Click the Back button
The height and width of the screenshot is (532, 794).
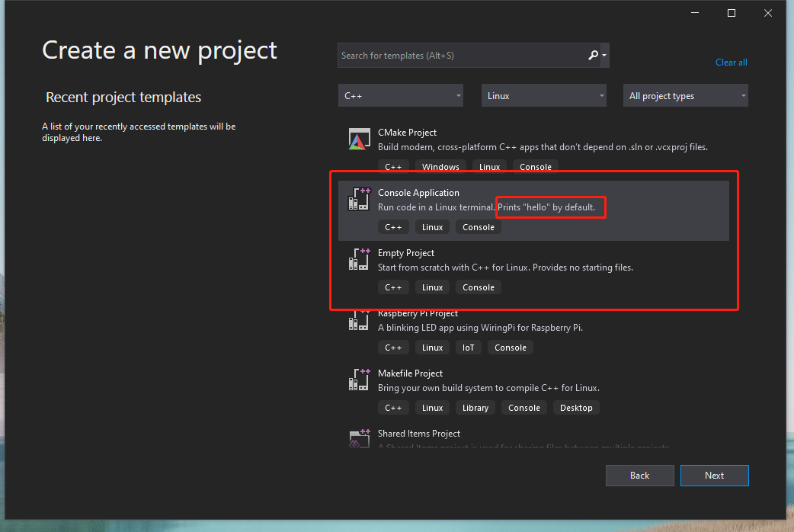tap(639, 475)
